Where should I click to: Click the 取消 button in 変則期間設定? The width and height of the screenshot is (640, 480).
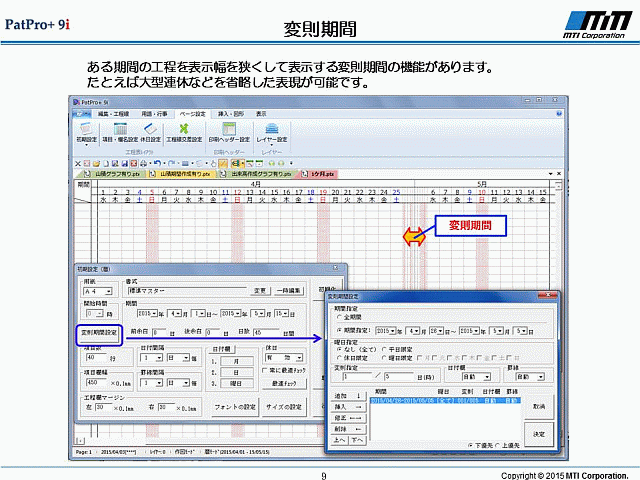click(539, 406)
